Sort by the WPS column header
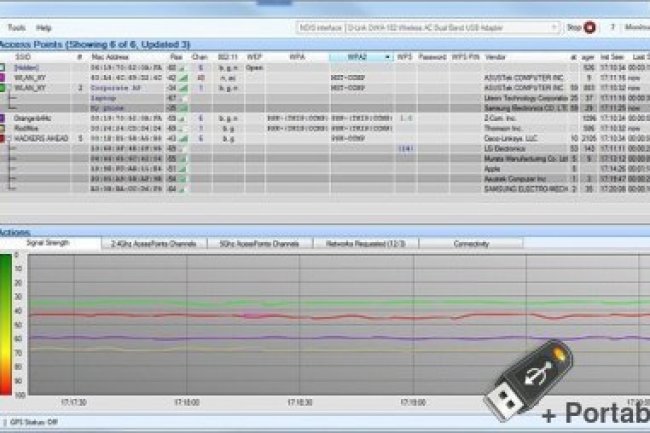Image resolution: width=650 pixels, height=433 pixels. [405, 57]
